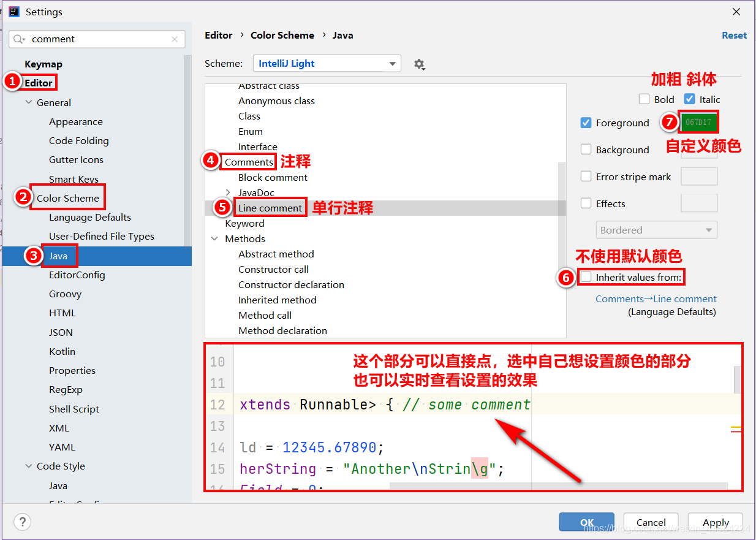Select HTML color scheme page
This screenshot has height=540, width=756.
(x=62, y=313)
